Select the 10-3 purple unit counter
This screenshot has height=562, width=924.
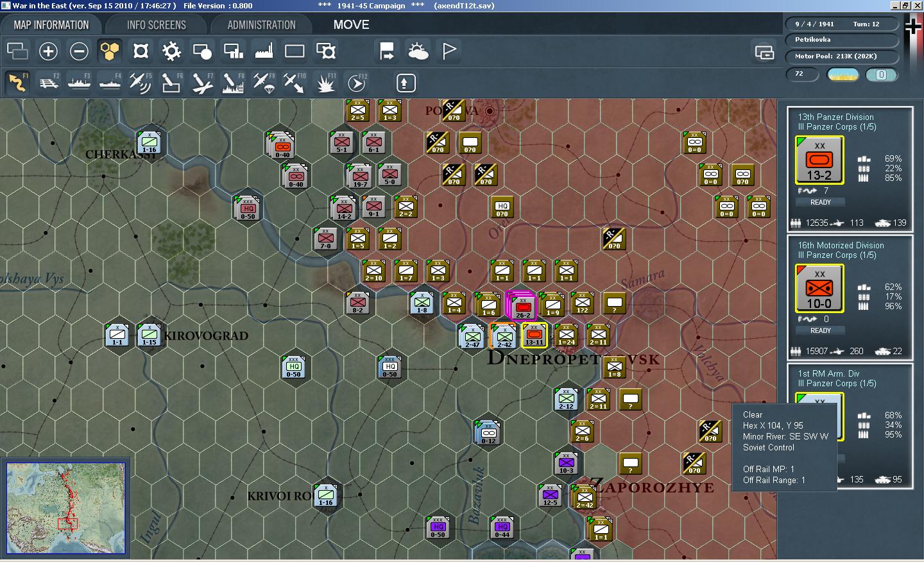(x=566, y=463)
